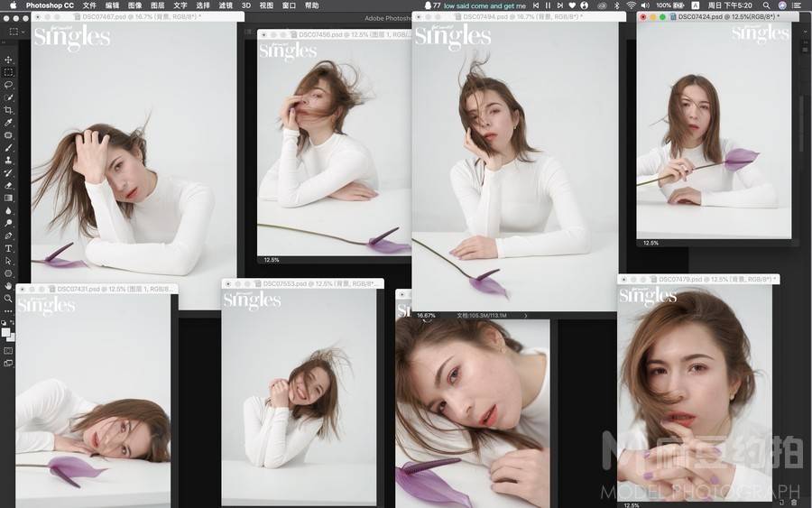Viewport: 812px width, 508px height.
Task: Open the 图像 menu
Action: click(135, 5)
